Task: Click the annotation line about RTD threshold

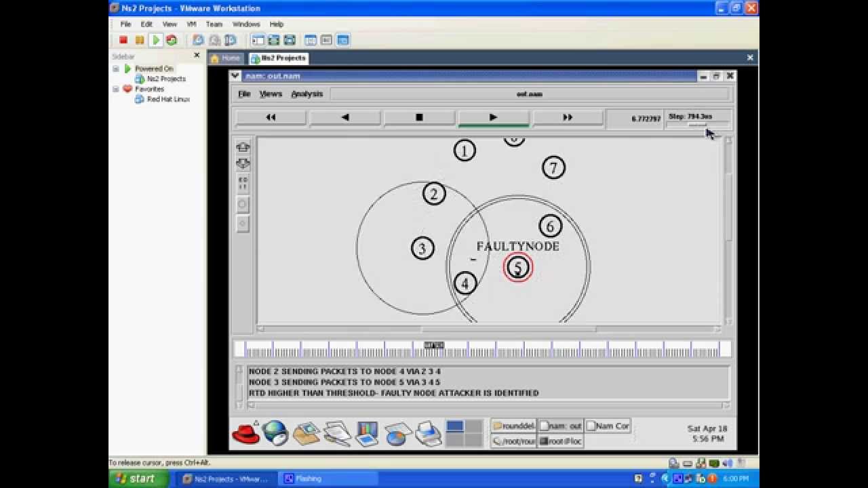Action: [x=393, y=393]
